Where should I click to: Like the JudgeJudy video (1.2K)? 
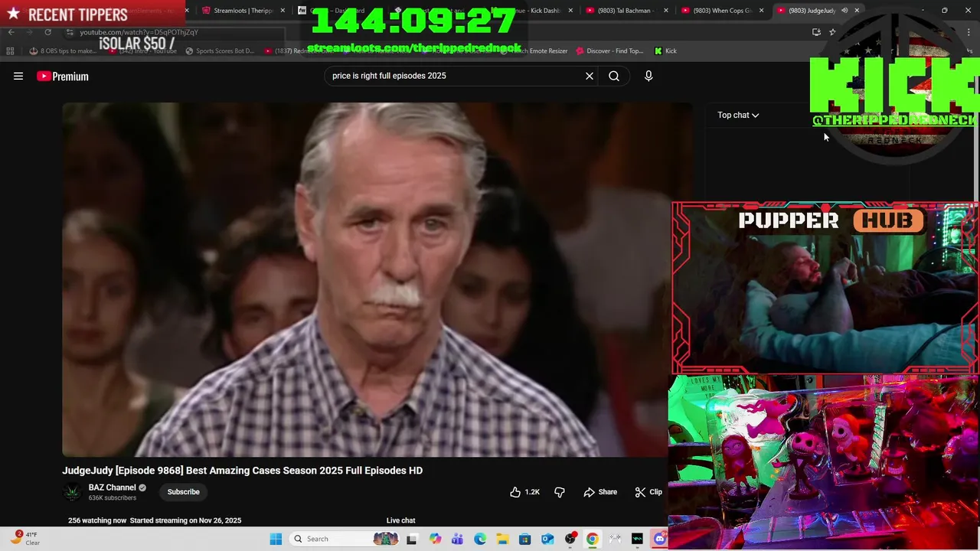pos(525,492)
